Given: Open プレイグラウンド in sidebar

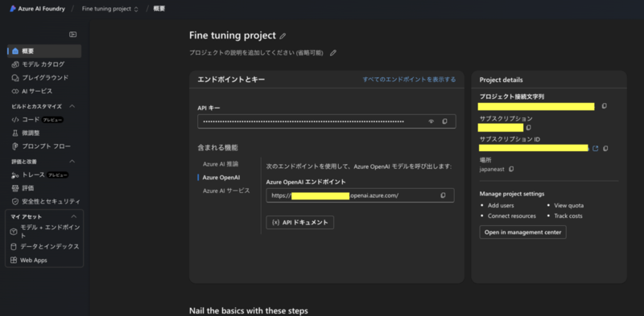Looking at the screenshot, I should click(x=44, y=77).
